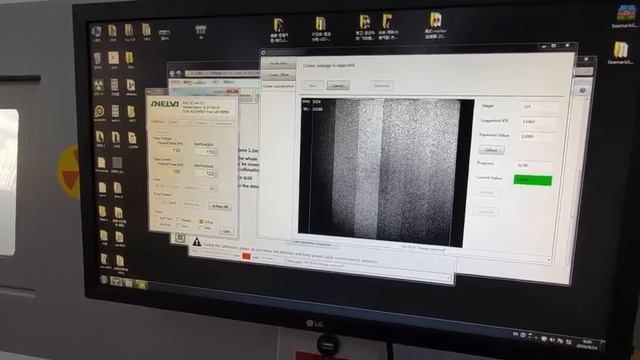Screen dimensions: 640x360
Task: Click the greyed button just below Current Value label
Action: click(487, 192)
